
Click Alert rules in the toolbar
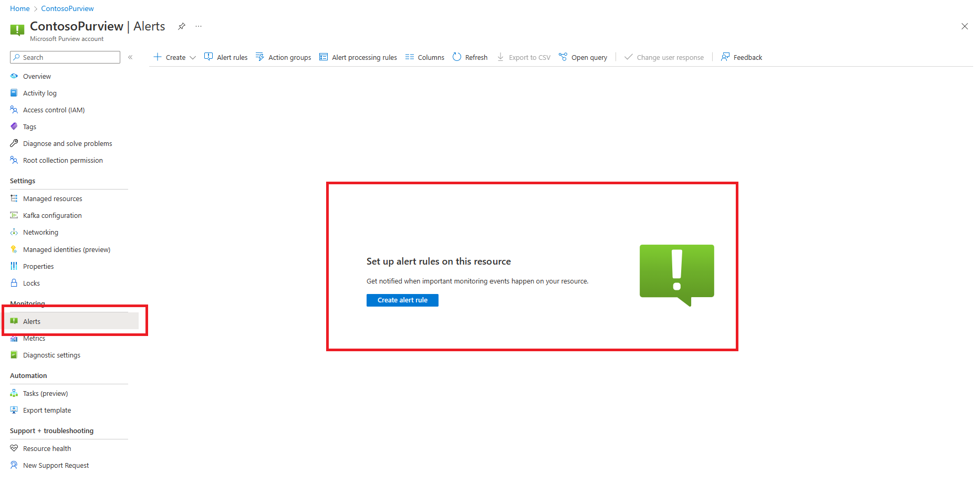pos(226,57)
